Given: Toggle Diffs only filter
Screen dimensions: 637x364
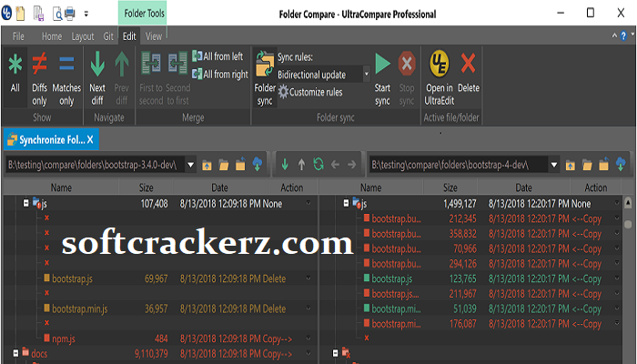Looking at the screenshot, I should [x=39, y=78].
